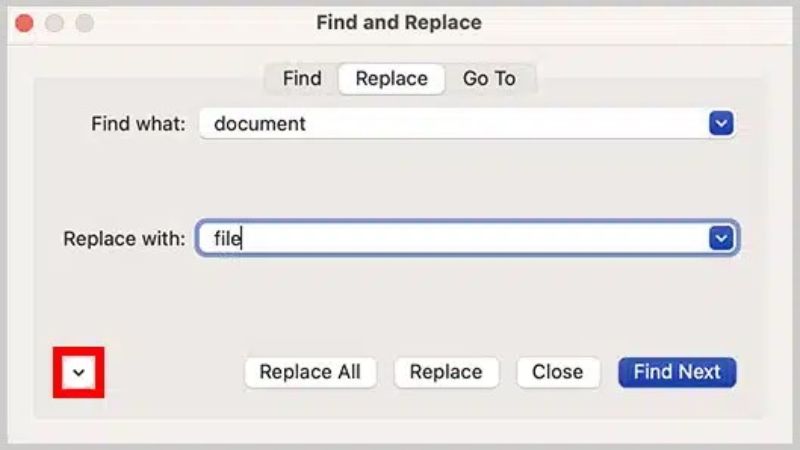Click empty space inside the Find what field
This screenshot has height=450, width=800.
[500, 124]
